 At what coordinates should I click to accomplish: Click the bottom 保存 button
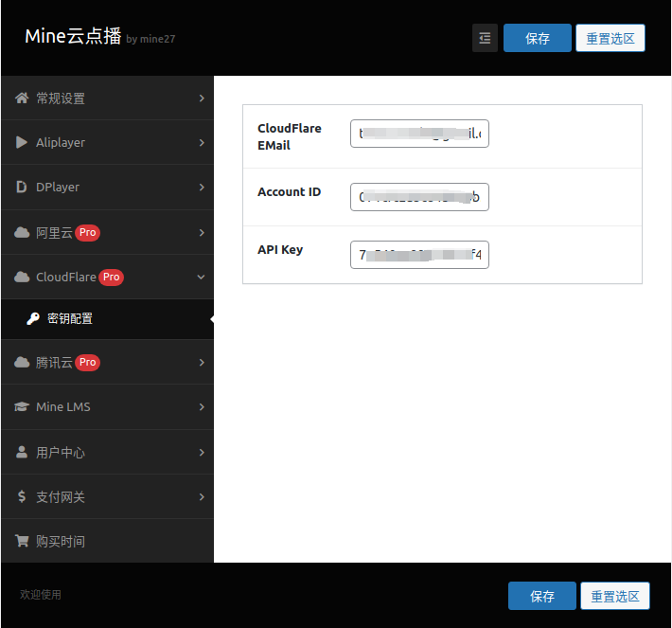(541, 596)
